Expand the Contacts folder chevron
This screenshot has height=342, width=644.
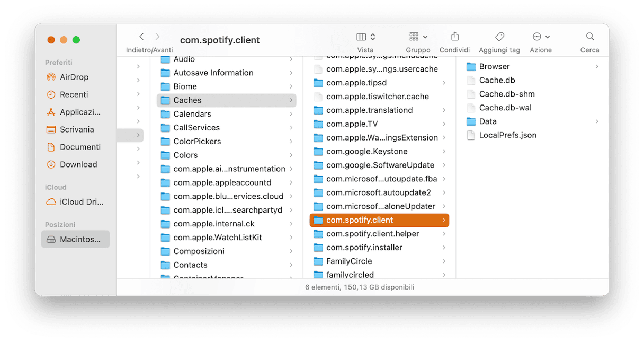coord(291,265)
